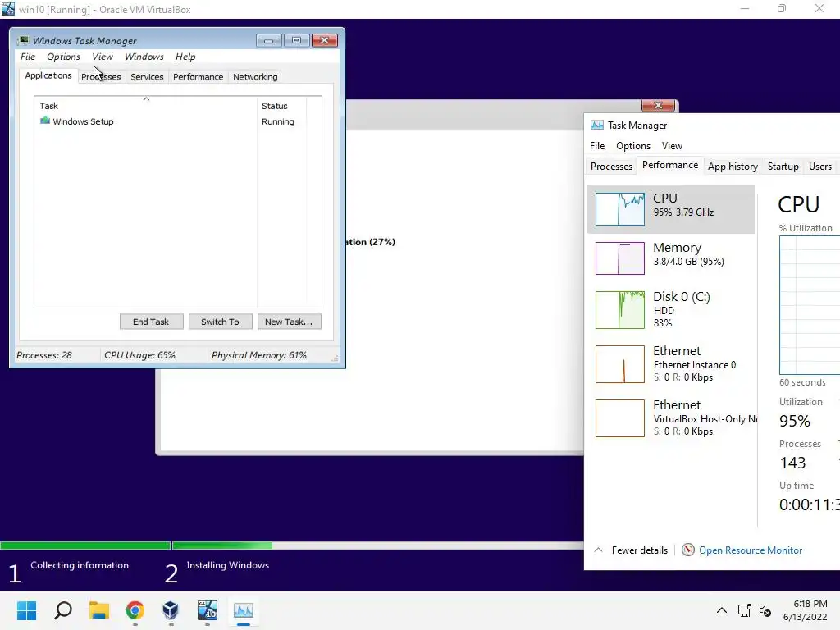The image size is (840, 630).
Task: Click the VirtualBox window title icon
Action: click(x=8, y=8)
